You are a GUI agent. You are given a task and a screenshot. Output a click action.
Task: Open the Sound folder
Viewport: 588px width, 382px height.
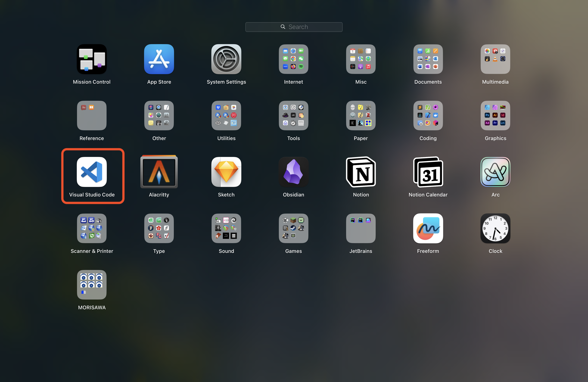[226, 228]
